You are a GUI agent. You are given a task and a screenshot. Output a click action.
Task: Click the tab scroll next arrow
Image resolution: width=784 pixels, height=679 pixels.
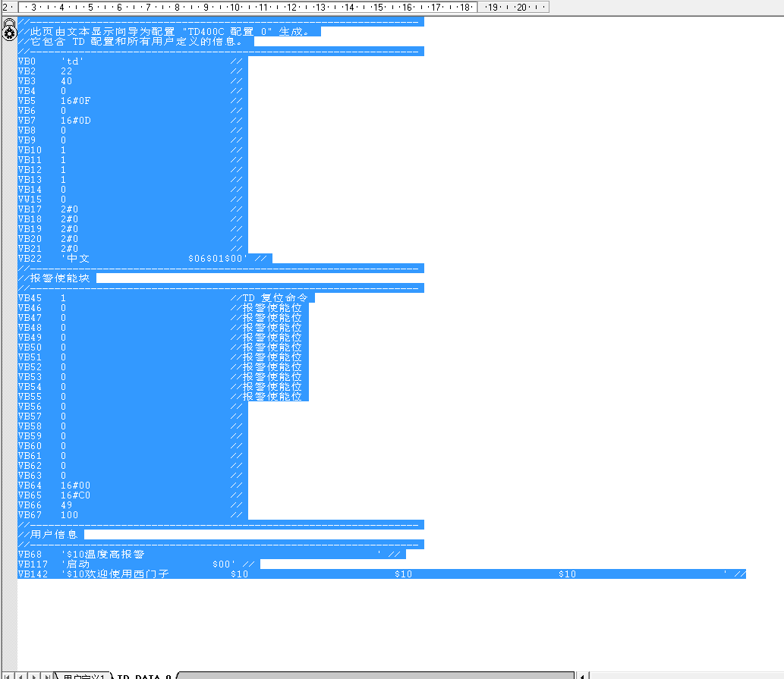pyautogui.click(x=34, y=676)
